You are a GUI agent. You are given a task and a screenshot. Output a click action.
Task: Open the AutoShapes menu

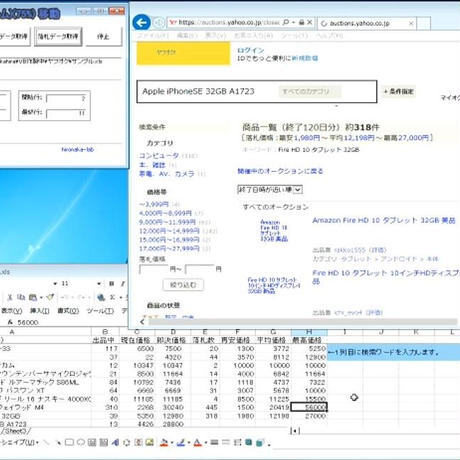pos(19,443)
